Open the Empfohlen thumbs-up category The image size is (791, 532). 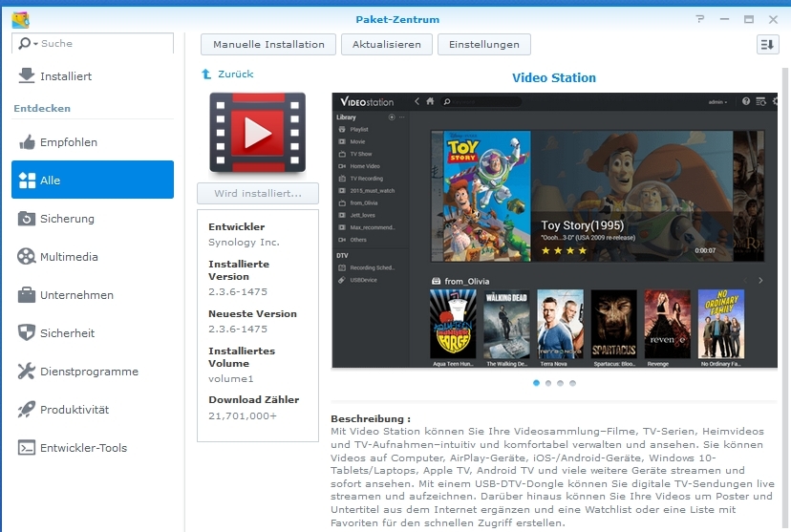(x=26, y=142)
